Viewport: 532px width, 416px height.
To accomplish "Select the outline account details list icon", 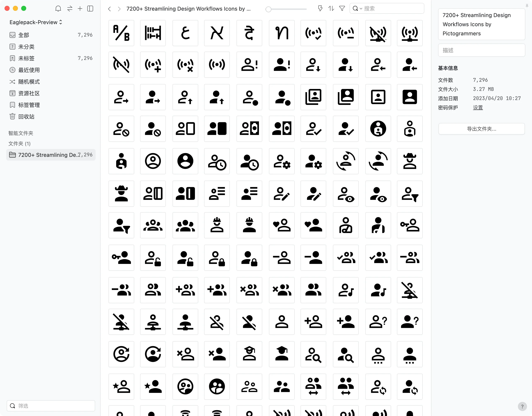I will coord(217,194).
